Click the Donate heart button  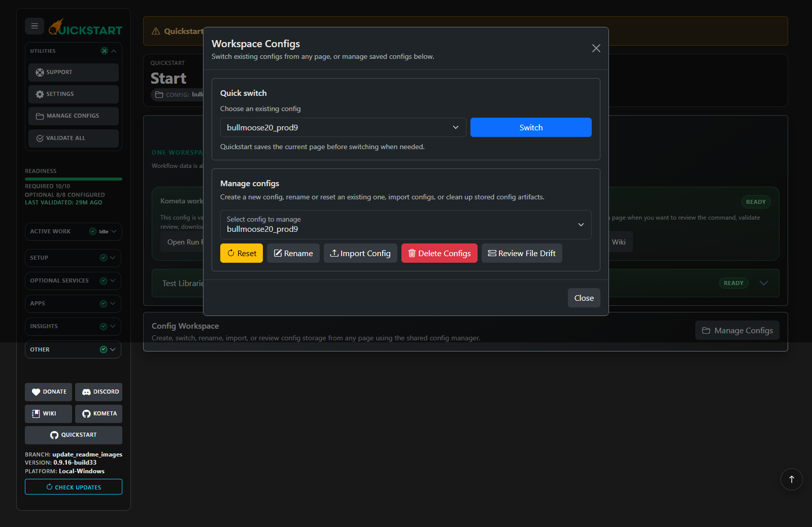point(49,392)
